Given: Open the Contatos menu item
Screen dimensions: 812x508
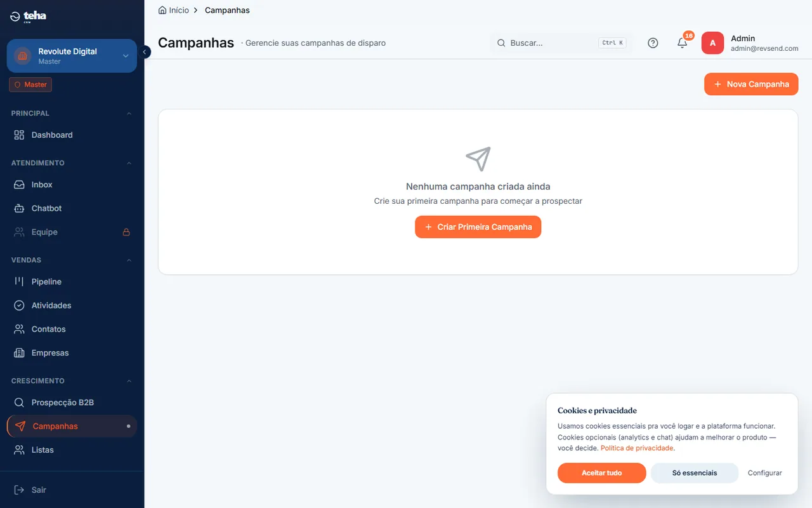Looking at the screenshot, I should coord(72,330).
